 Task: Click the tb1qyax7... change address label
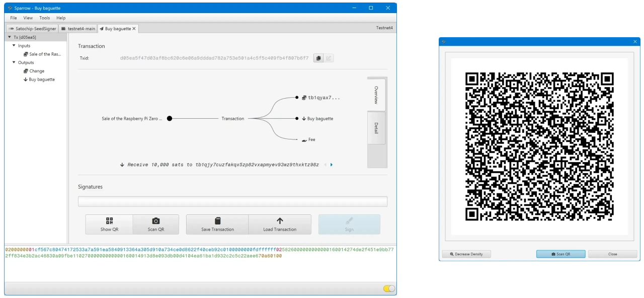pyautogui.click(x=324, y=98)
